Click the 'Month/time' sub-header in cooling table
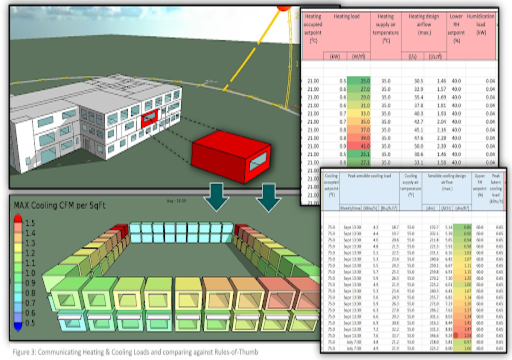Image resolution: width=512 pixels, height=360 pixels. [350, 208]
